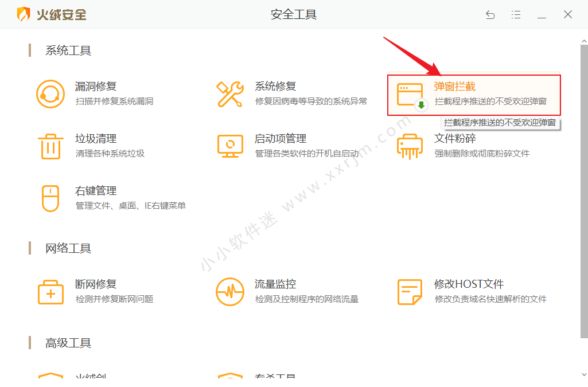Open the list menu icon in title bar
The width and height of the screenshot is (588, 387).
[x=516, y=14]
